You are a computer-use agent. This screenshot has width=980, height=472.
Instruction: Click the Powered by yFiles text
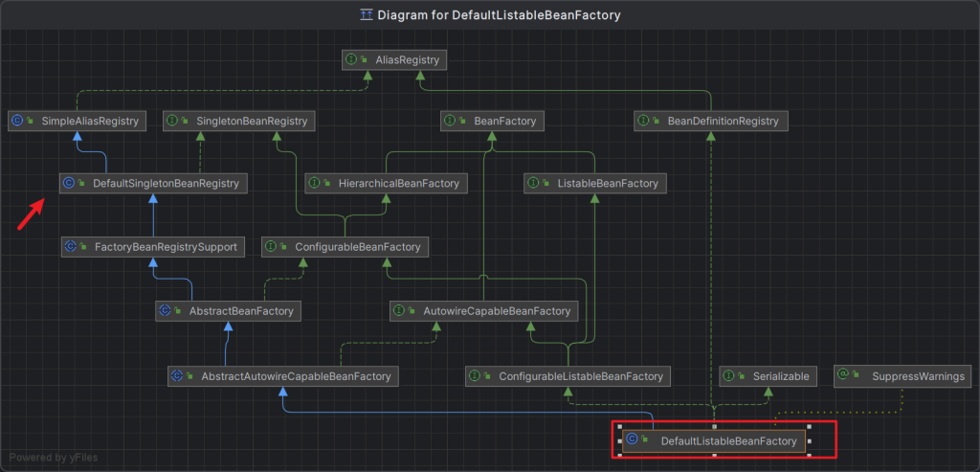pyautogui.click(x=54, y=457)
